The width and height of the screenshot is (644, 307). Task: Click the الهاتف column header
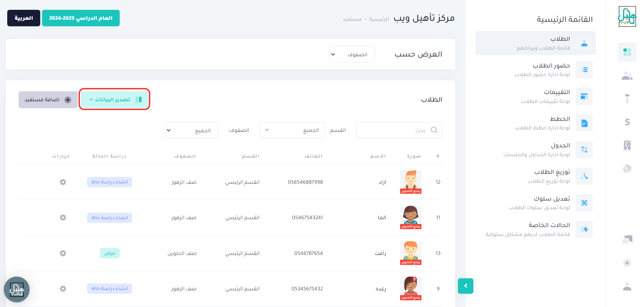coord(314,156)
